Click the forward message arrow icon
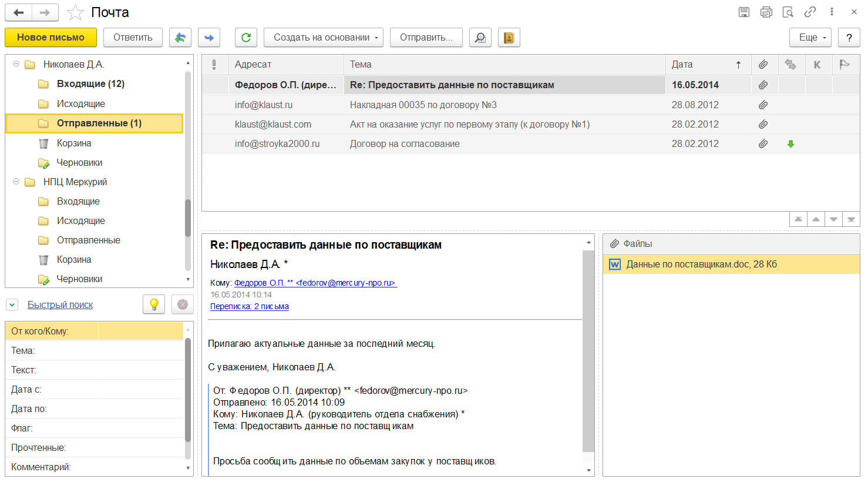868x482 pixels. (209, 38)
